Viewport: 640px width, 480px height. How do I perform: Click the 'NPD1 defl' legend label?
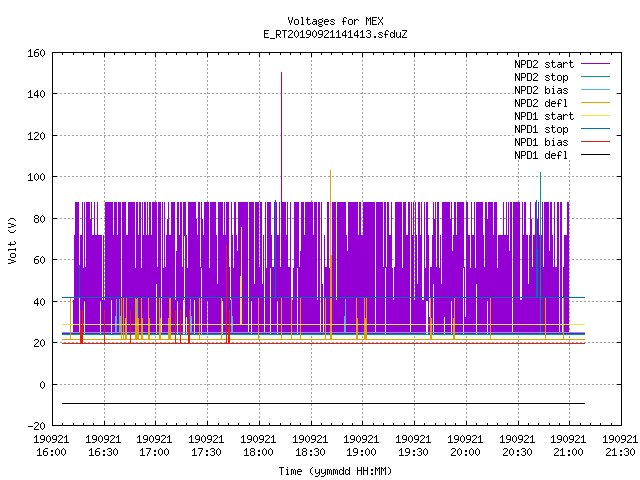[541, 155]
